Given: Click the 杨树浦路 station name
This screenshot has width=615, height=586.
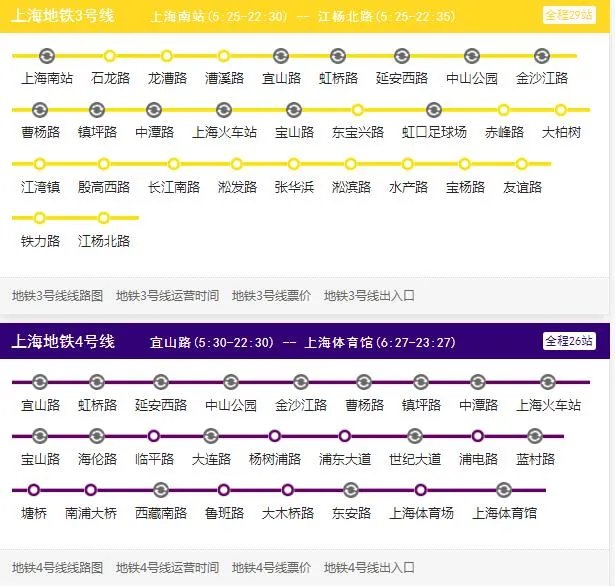Looking at the screenshot, I should [275, 459].
